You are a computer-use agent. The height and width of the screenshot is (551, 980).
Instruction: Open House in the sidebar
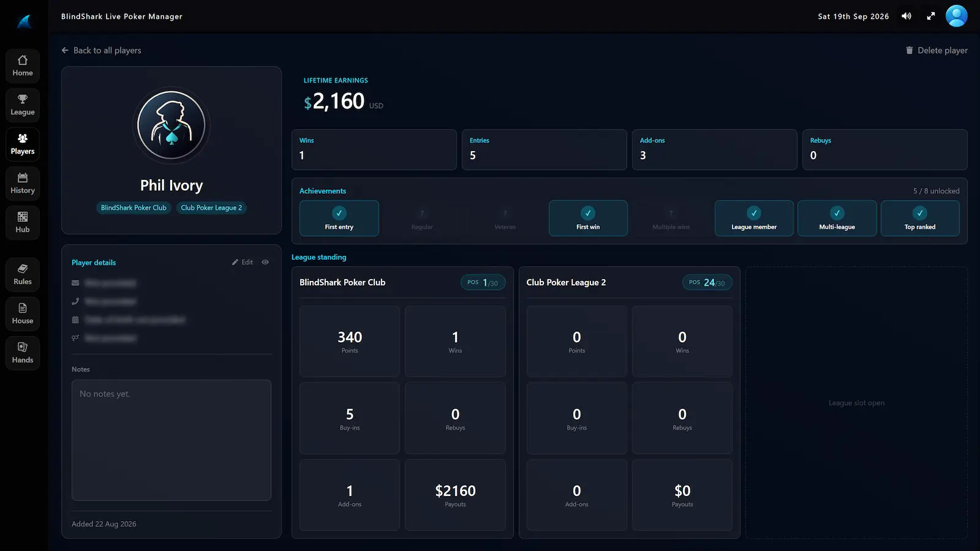tap(23, 313)
